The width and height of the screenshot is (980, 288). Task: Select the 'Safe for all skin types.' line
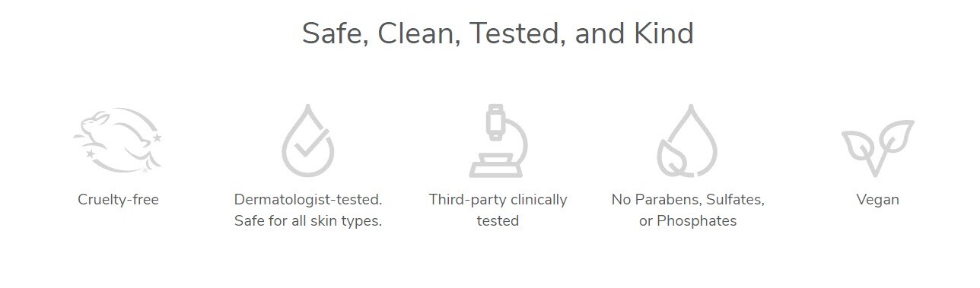click(x=308, y=221)
